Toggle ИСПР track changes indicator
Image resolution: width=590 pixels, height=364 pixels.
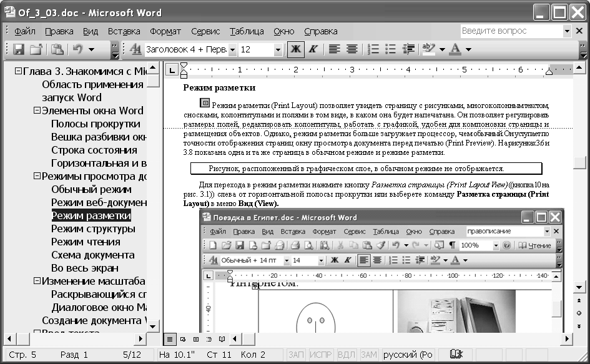(x=320, y=355)
